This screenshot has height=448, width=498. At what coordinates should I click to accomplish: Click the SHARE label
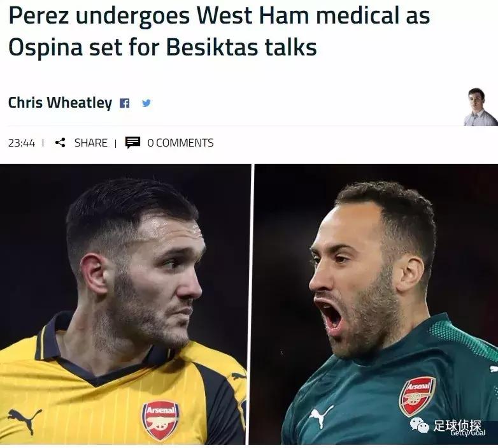90,143
